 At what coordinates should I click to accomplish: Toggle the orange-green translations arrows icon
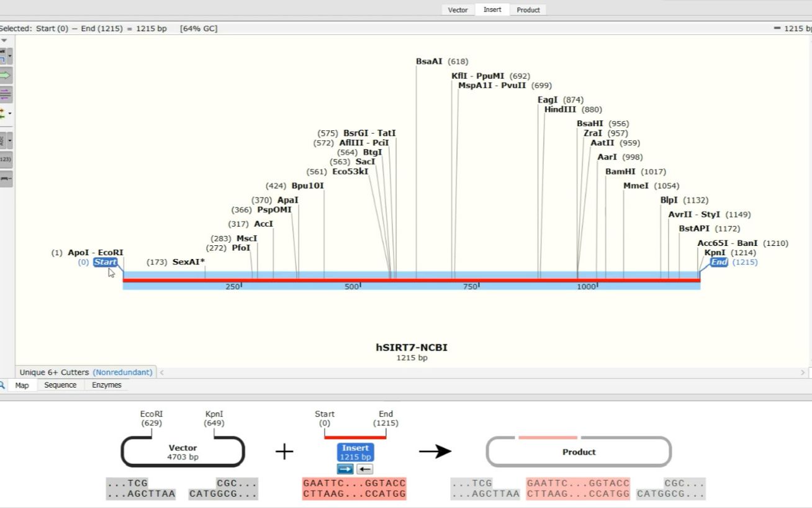tap(2, 114)
